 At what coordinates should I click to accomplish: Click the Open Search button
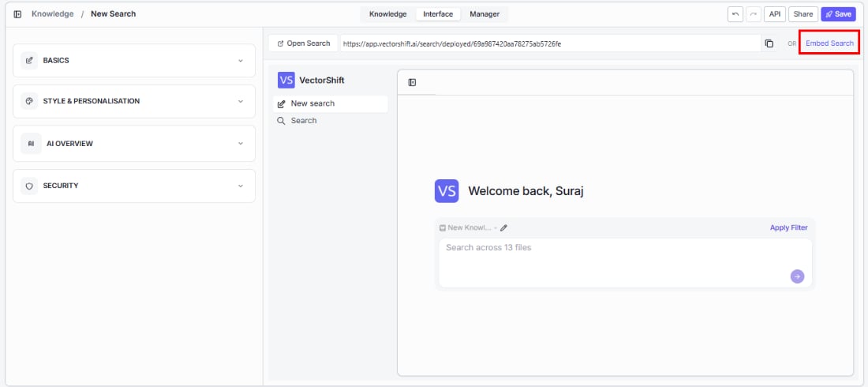coord(303,43)
